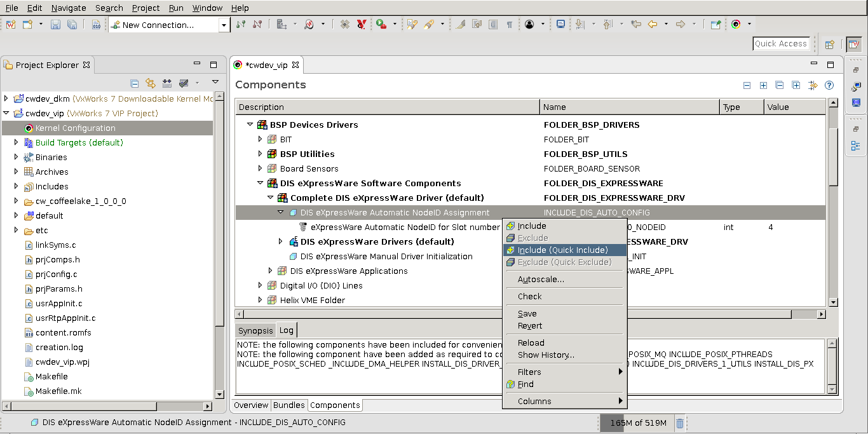Expand the cwdev_dkm project tree node

tap(7, 98)
